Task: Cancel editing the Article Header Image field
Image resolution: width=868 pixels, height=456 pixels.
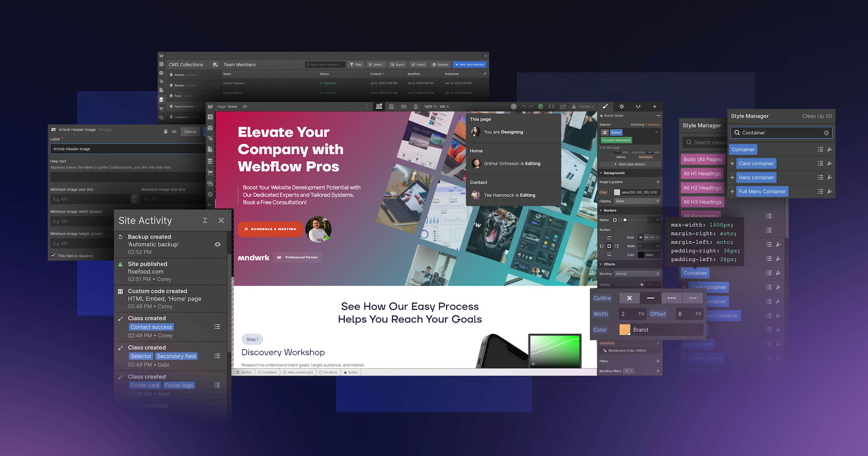Action: coord(190,131)
